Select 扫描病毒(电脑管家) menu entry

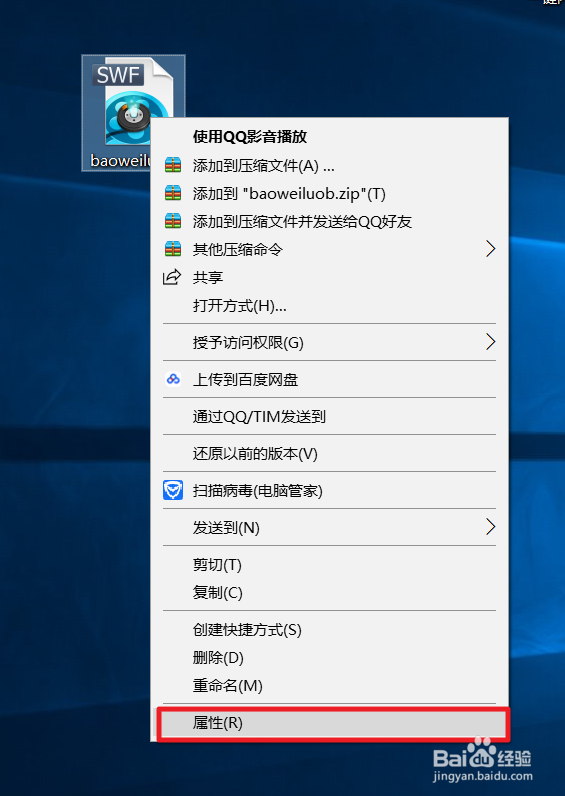[329, 491]
